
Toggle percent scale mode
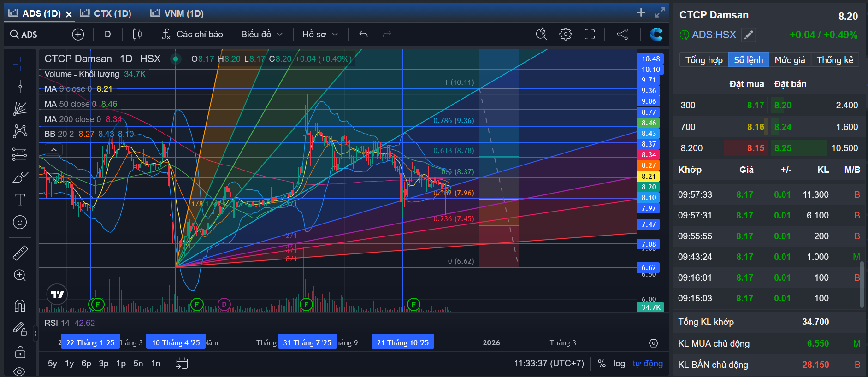click(x=602, y=364)
